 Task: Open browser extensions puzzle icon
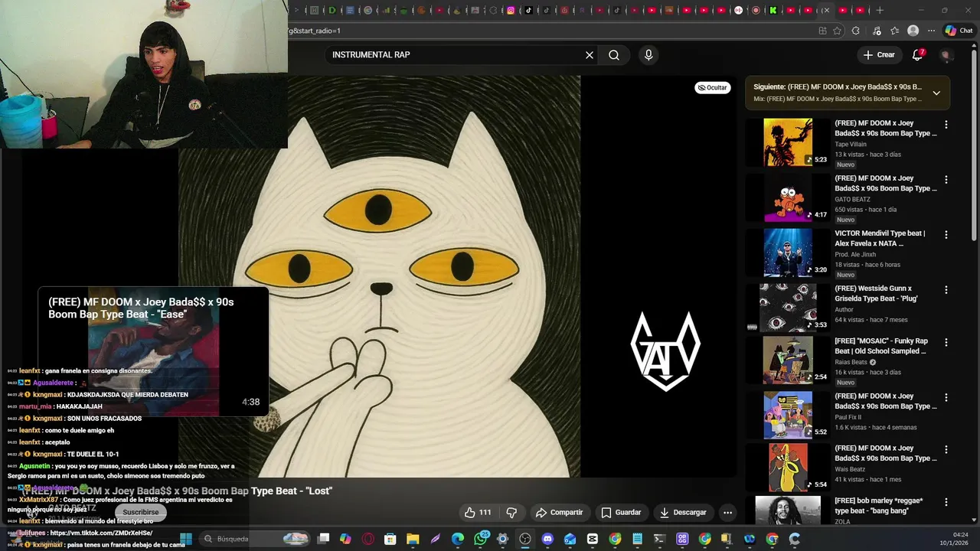tap(856, 31)
